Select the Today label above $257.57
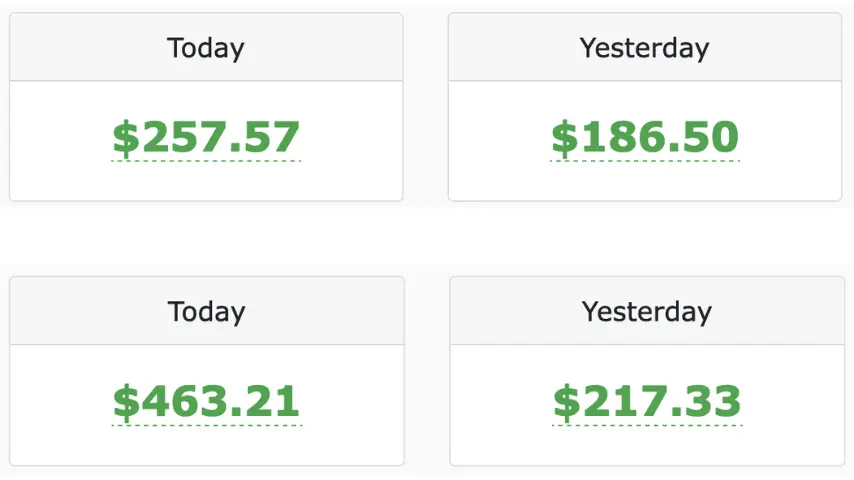The height and width of the screenshot is (480, 854). 206,47
